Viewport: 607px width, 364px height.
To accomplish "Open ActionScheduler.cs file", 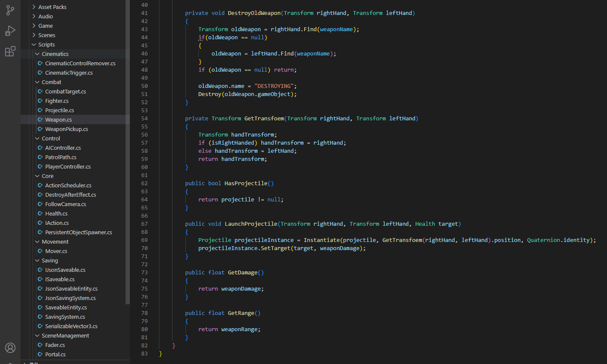I will click(68, 185).
